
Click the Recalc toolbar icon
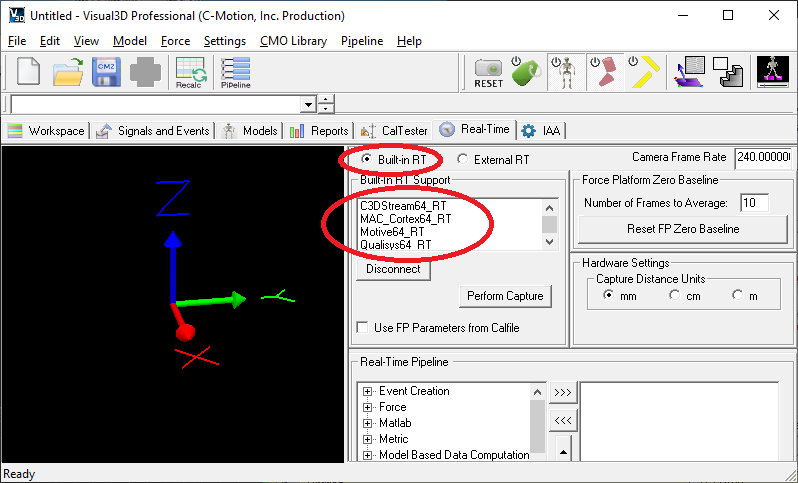[191, 72]
